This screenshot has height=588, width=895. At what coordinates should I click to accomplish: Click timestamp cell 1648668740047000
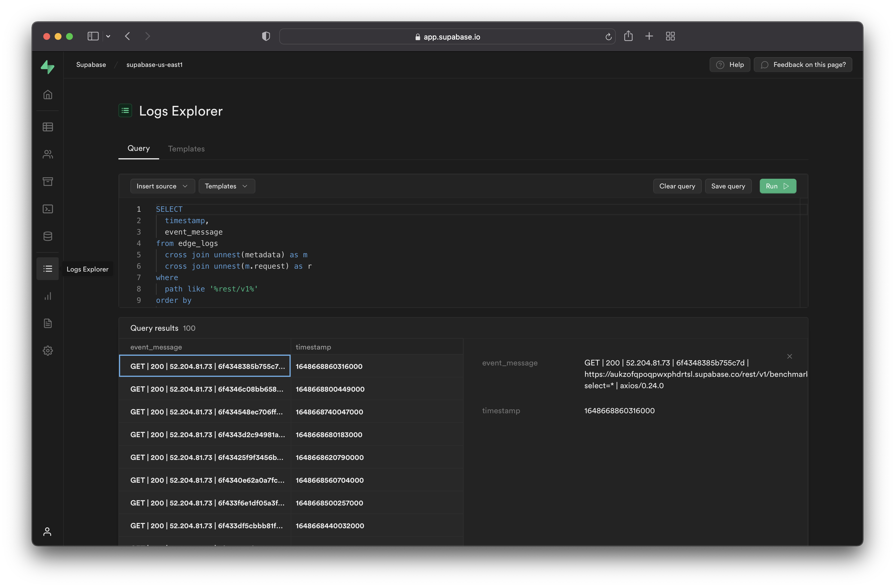[377, 412]
